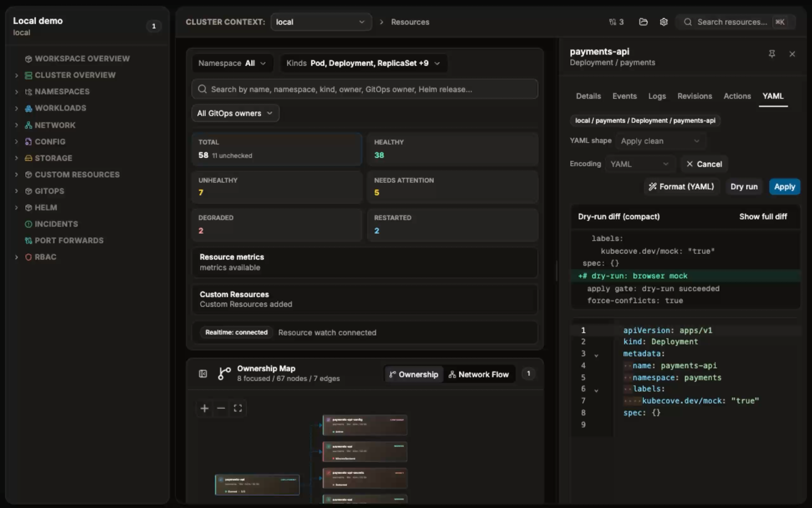Focus the search by name filter field
The width and height of the screenshot is (812, 508).
point(365,89)
